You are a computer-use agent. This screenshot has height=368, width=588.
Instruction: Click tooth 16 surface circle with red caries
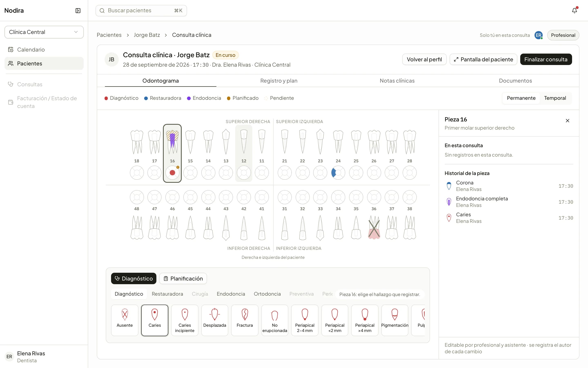[x=172, y=173]
